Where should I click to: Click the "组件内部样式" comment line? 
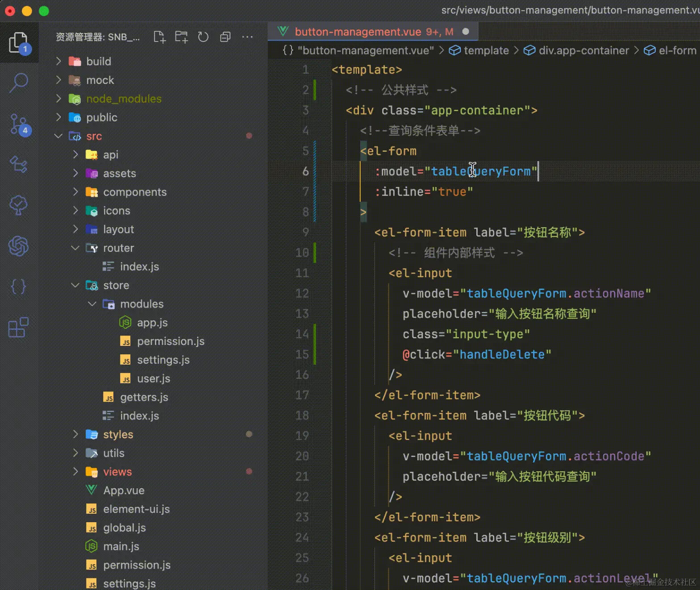point(456,253)
